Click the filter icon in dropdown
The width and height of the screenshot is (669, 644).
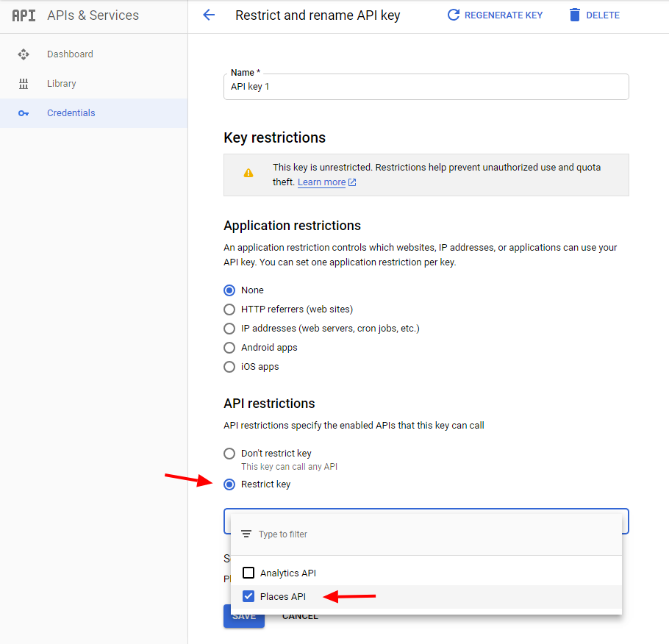pyautogui.click(x=246, y=534)
